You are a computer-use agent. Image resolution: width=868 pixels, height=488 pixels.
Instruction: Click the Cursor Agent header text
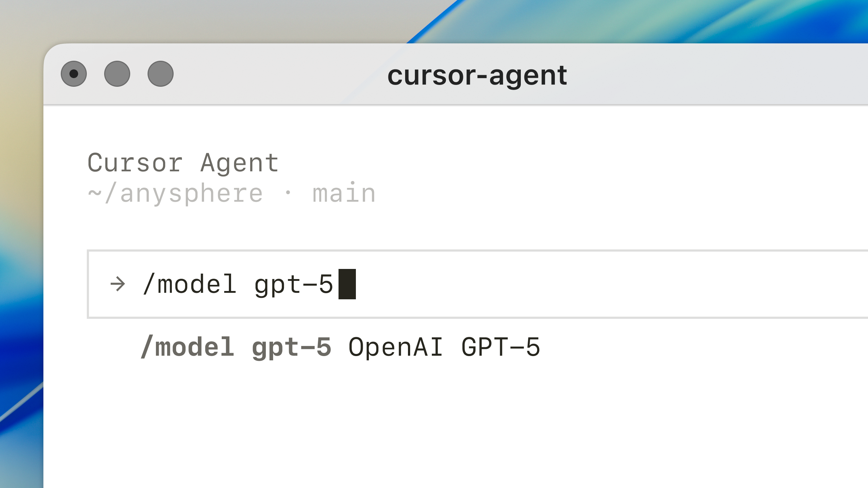coord(183,163)
